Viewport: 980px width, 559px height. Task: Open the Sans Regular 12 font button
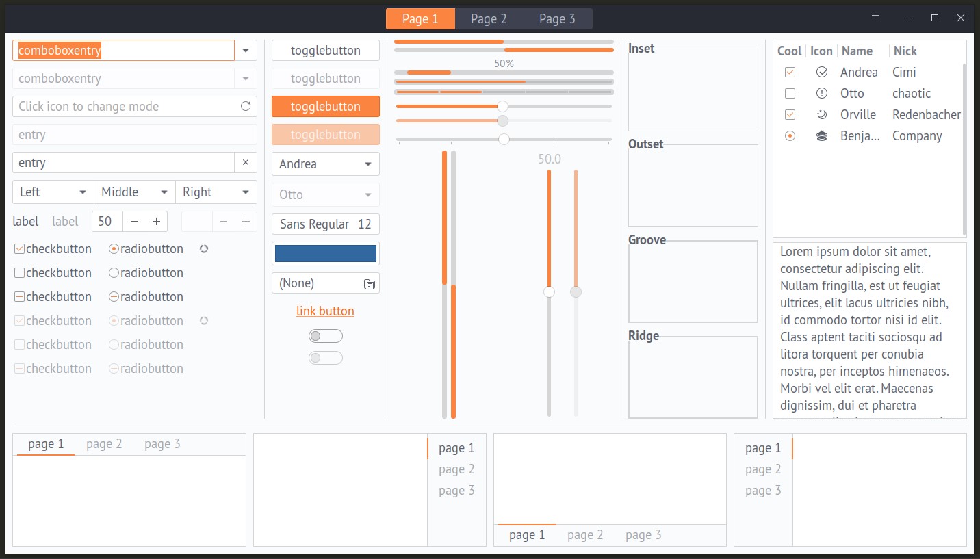pos(326,224)
